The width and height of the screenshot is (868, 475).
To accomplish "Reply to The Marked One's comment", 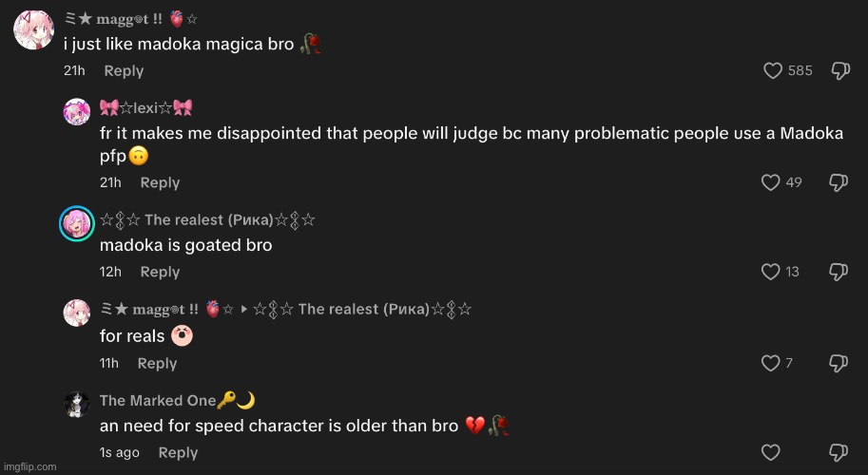I will coord(178,452).
